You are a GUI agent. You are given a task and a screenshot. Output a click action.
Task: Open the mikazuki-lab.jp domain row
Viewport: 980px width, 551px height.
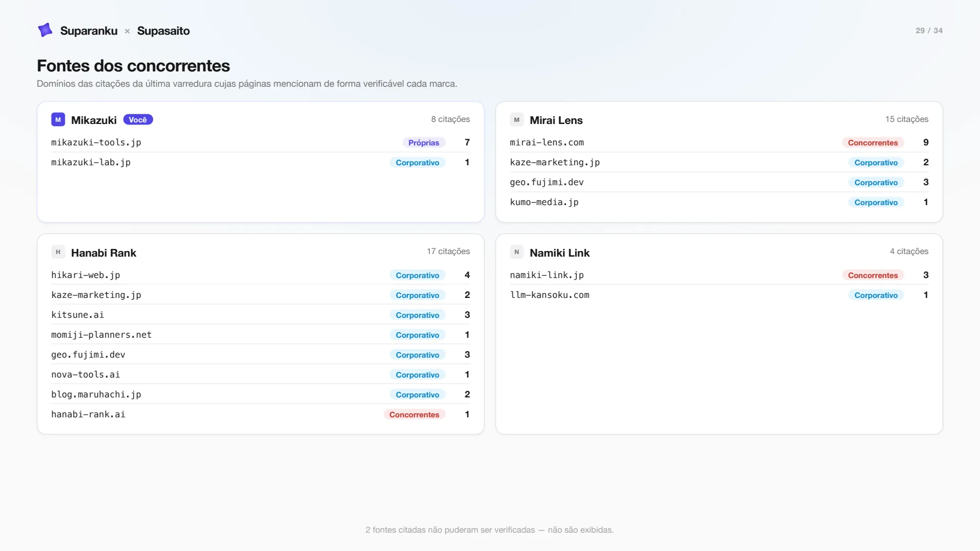point(260,162)
